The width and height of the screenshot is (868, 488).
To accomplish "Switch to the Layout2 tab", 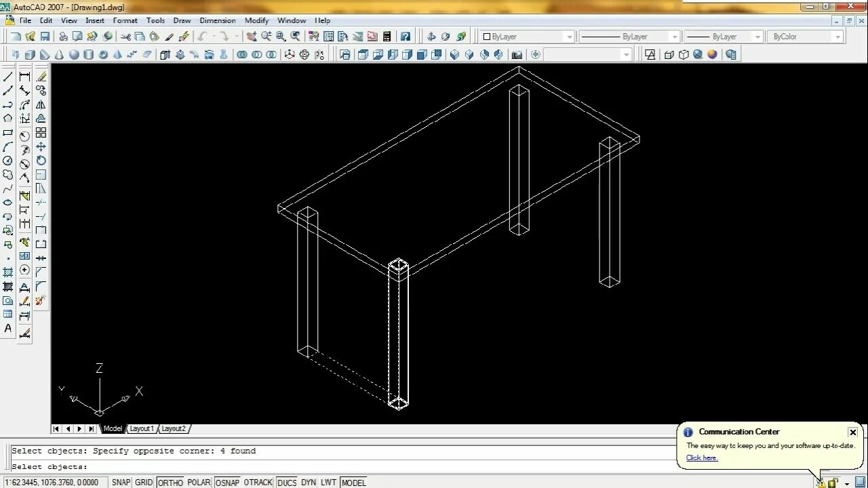I will click(174, 428).
